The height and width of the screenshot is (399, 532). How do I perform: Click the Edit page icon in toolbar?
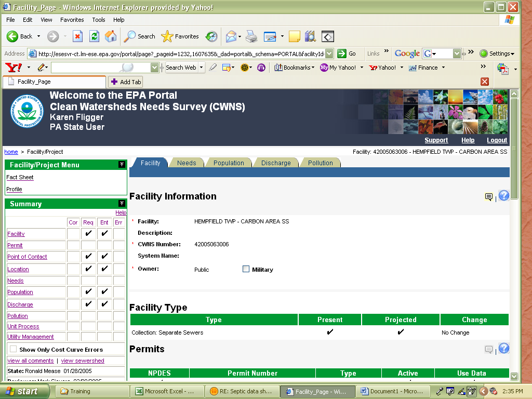(270, 36)
